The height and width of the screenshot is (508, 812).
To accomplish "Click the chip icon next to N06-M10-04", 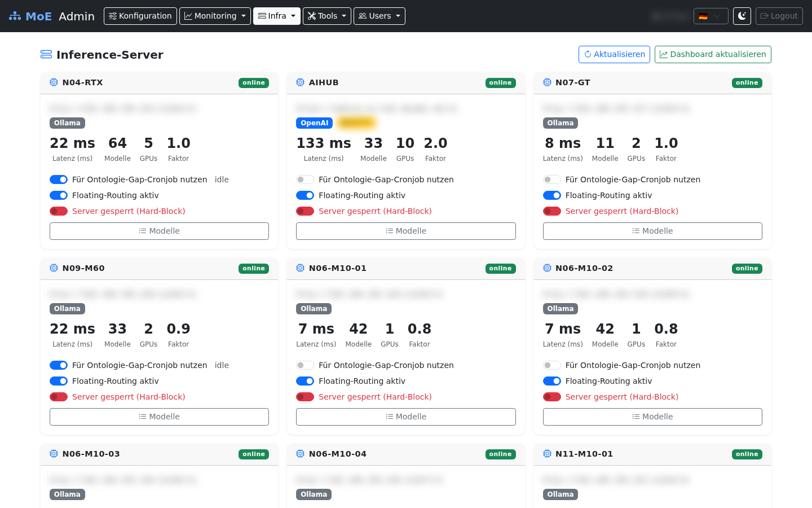I will click(x=301, y=454).
